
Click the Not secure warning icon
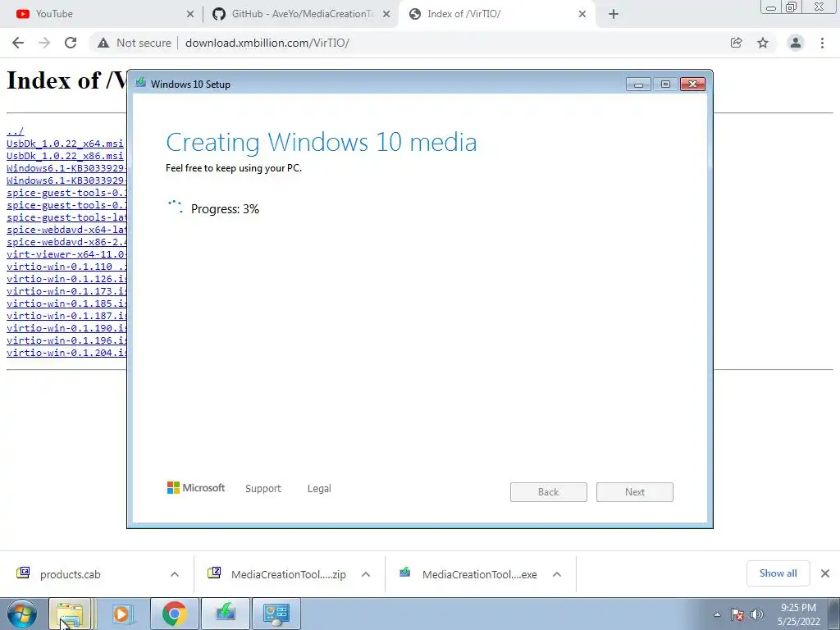(x=103, y=43)
